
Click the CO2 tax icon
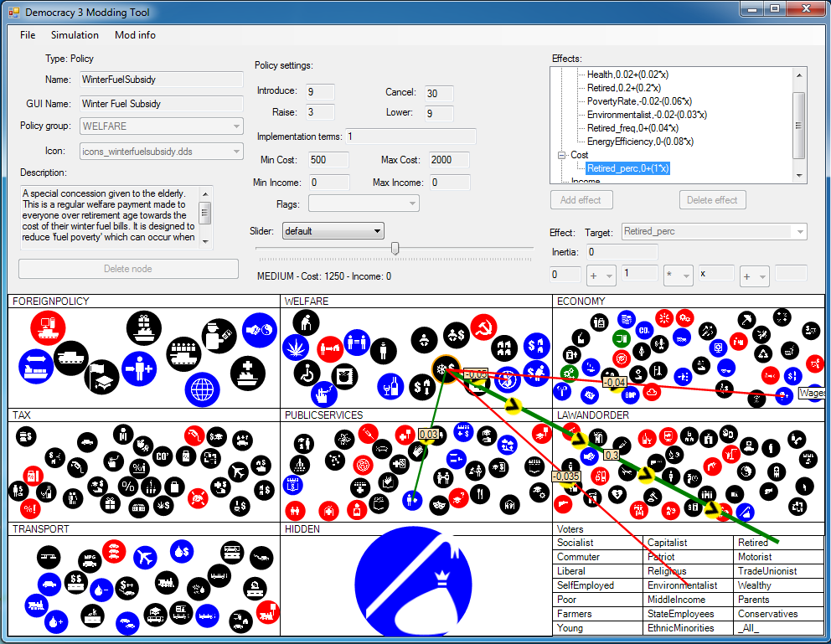[163, 456]
